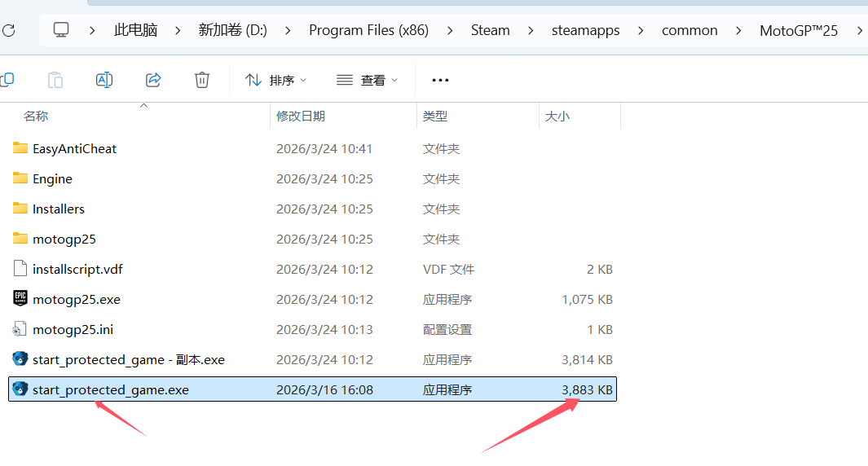This screenshot has width=868, height=466.
Task: Navigate to steamapps in breadcrumb
Action: (585, 30)
